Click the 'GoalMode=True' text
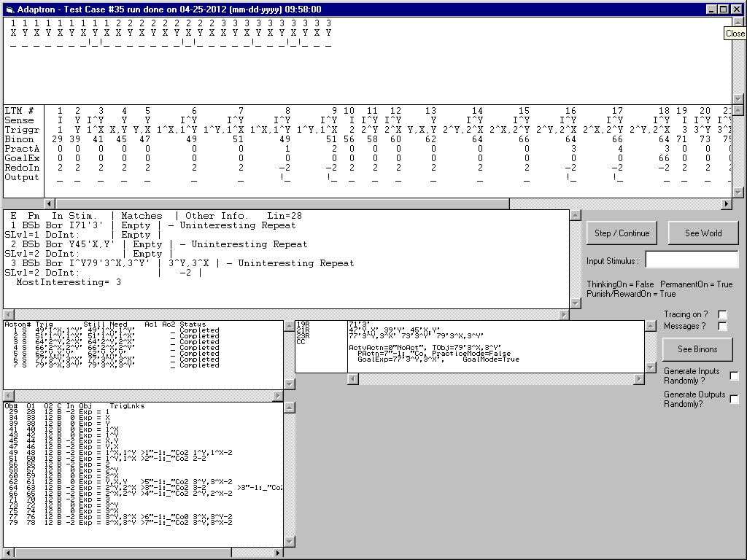 point(491,359)
